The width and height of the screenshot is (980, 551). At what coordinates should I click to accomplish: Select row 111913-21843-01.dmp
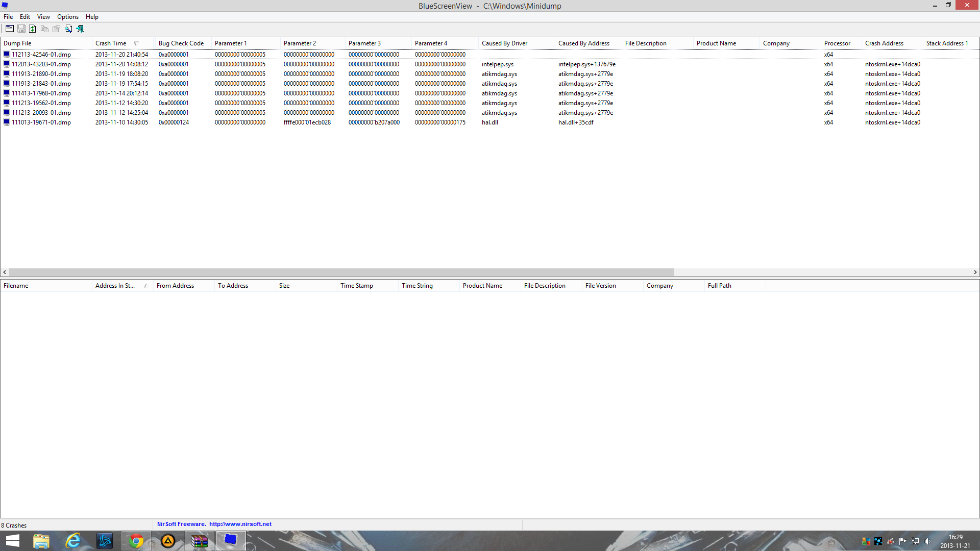[490, 84]
